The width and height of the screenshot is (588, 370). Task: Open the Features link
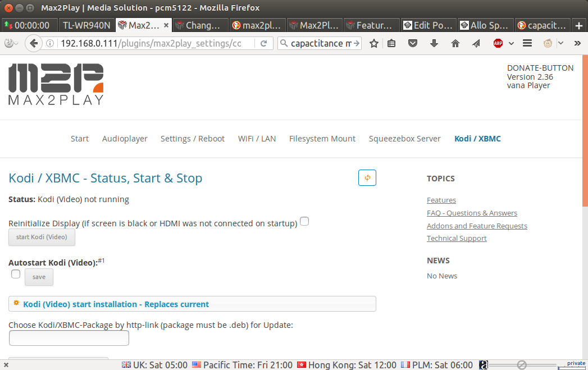[441, 200]
